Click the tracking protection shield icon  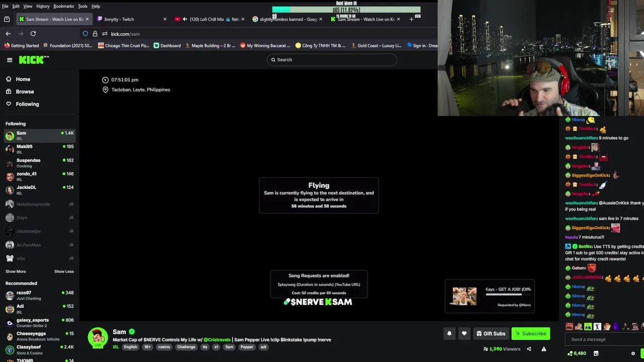(85, 34)
